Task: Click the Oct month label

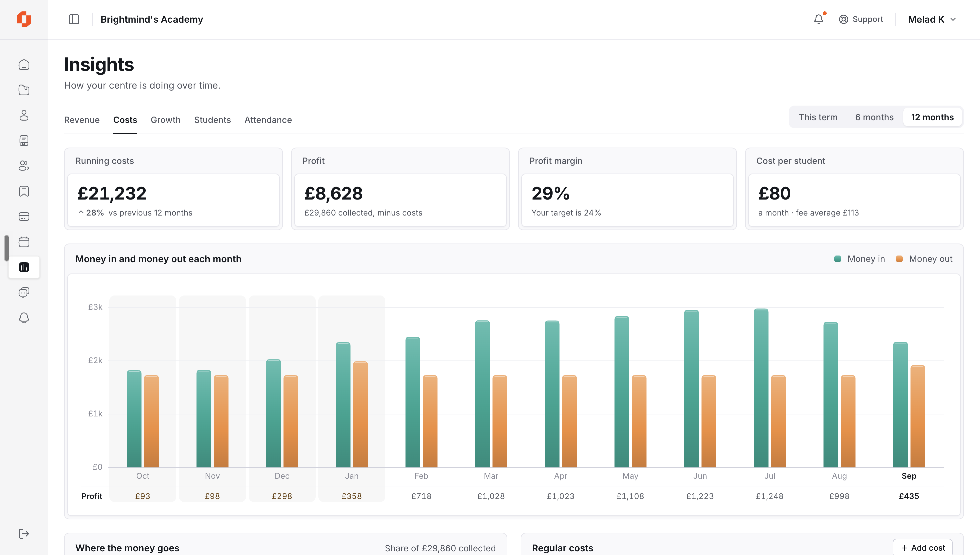Action: tap(143, 476)
